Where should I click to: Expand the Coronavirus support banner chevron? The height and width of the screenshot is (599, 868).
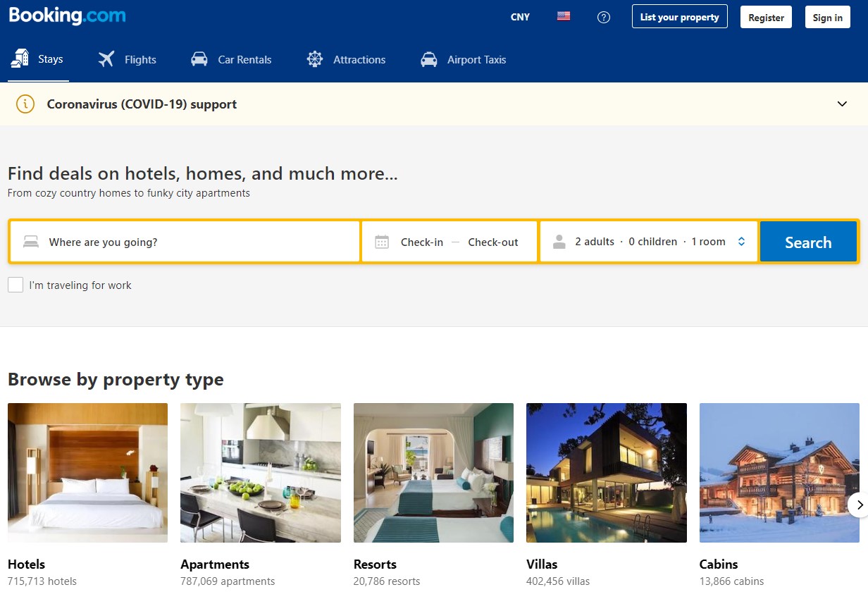[x=842, y=104]
